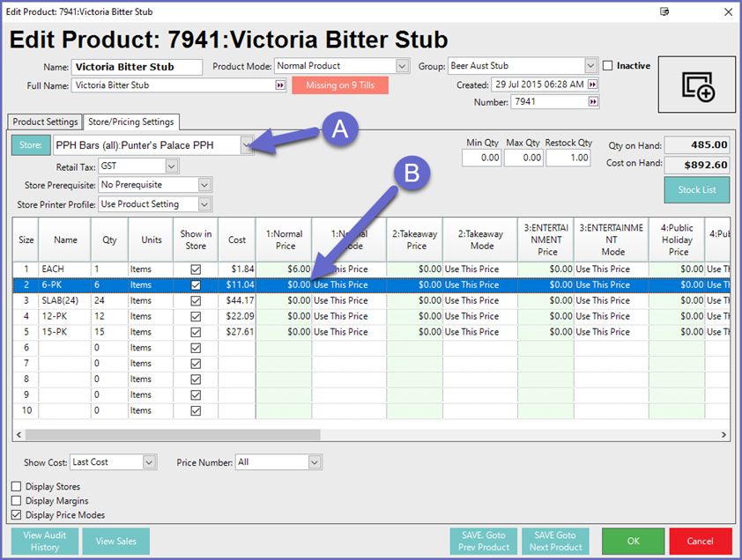742x560 pixels.
Task: Click the add product image icon
Action: tap(698, 86)
